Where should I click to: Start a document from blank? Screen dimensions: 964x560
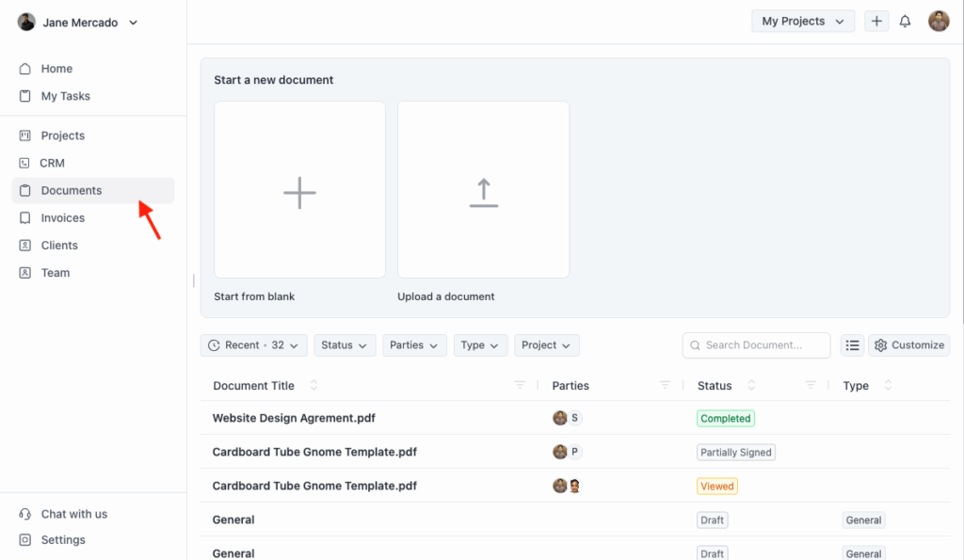[299, 190]
